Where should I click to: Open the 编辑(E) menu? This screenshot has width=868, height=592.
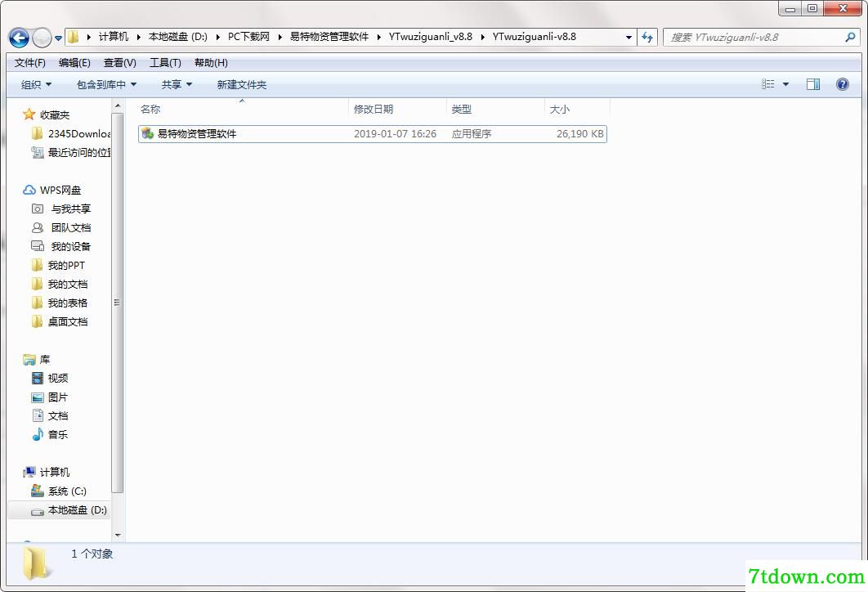click(74, 63)
